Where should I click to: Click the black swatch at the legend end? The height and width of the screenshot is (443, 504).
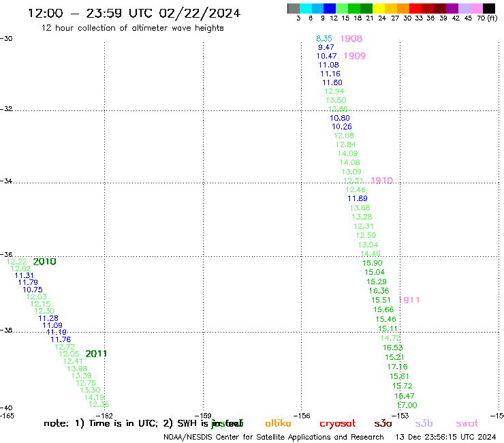(x=489, y=8)
